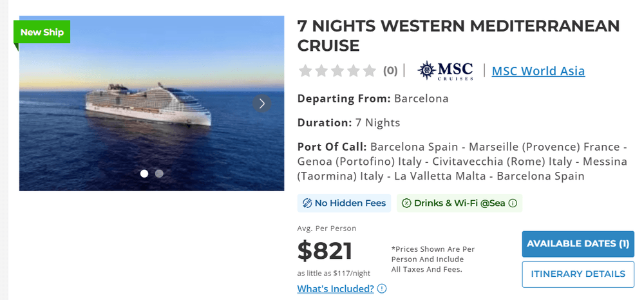Screen dimensions: 644x300
Task: Click the info icon beside What's Included
Action: point(382,288)
